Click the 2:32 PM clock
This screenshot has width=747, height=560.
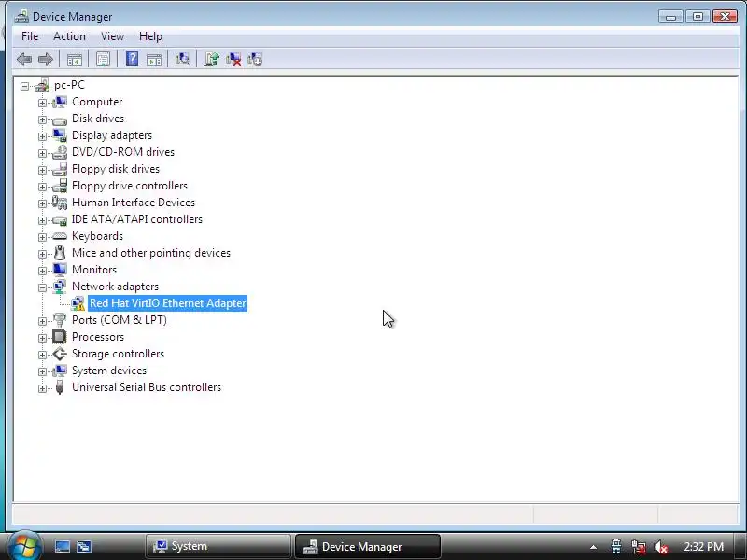pyautogui.click(x=704, y=547)
